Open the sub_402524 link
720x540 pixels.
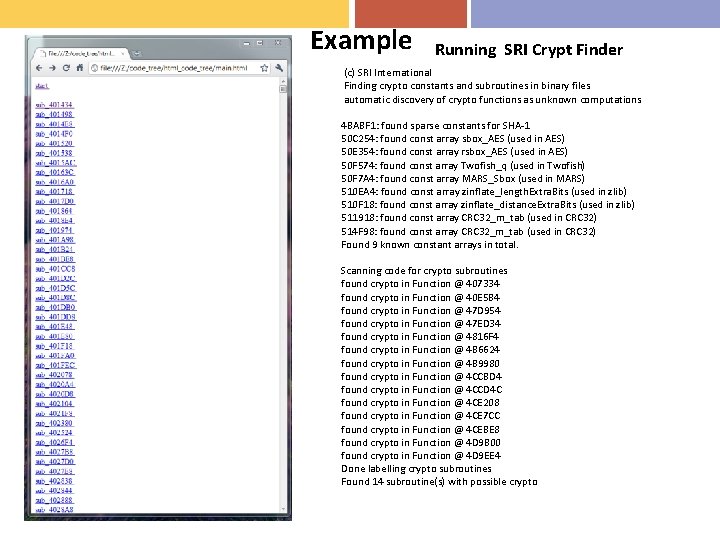(54, 433)
